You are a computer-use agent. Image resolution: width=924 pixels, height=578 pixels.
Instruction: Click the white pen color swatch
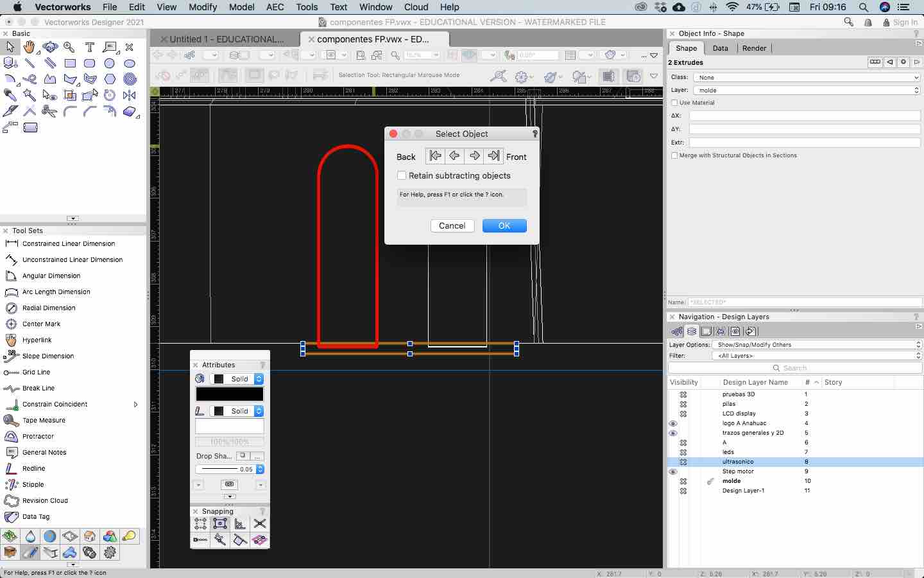[229, 426]
